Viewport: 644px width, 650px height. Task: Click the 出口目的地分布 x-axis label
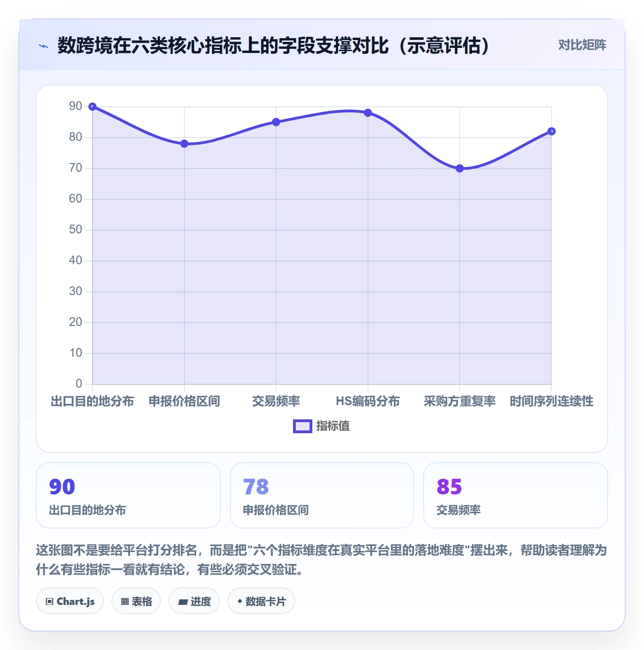92,401
